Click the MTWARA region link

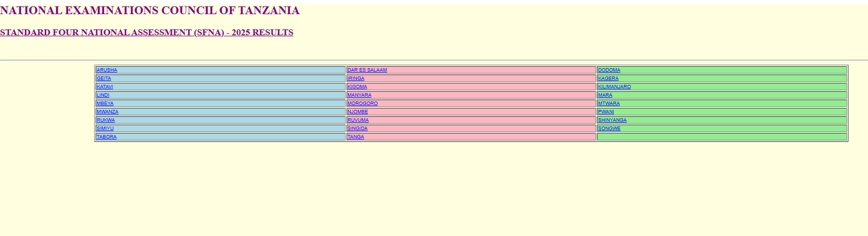[x=609, y=104]
